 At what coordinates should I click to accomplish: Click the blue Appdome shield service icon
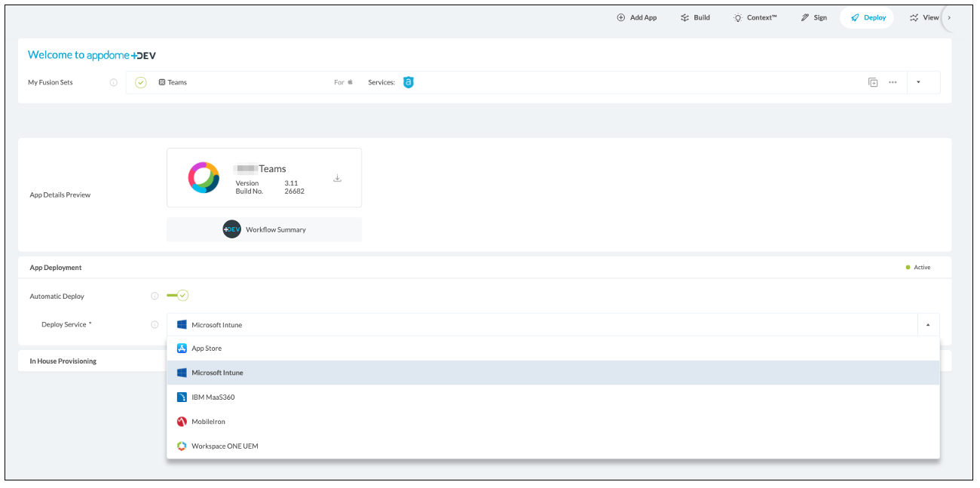409,82
